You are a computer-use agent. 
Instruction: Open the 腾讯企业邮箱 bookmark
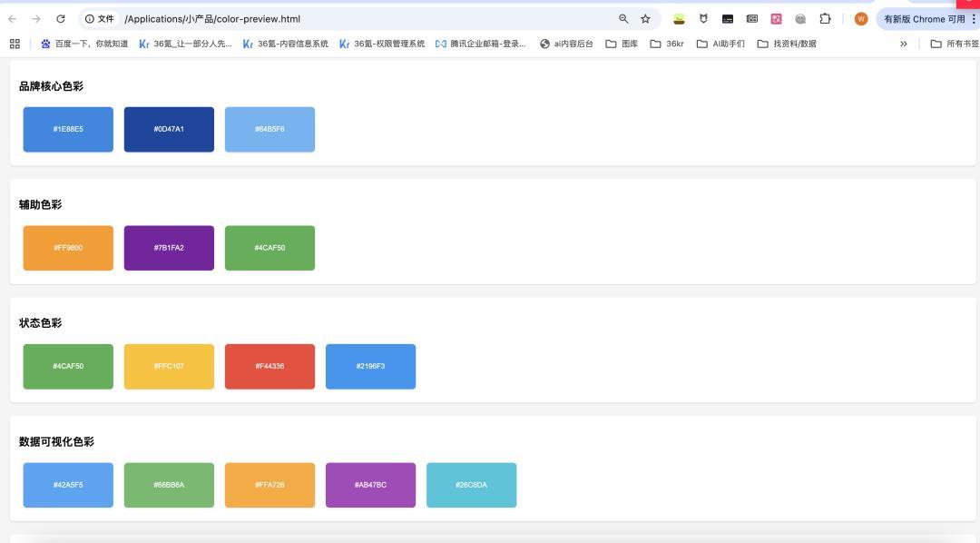click(481, 44)
